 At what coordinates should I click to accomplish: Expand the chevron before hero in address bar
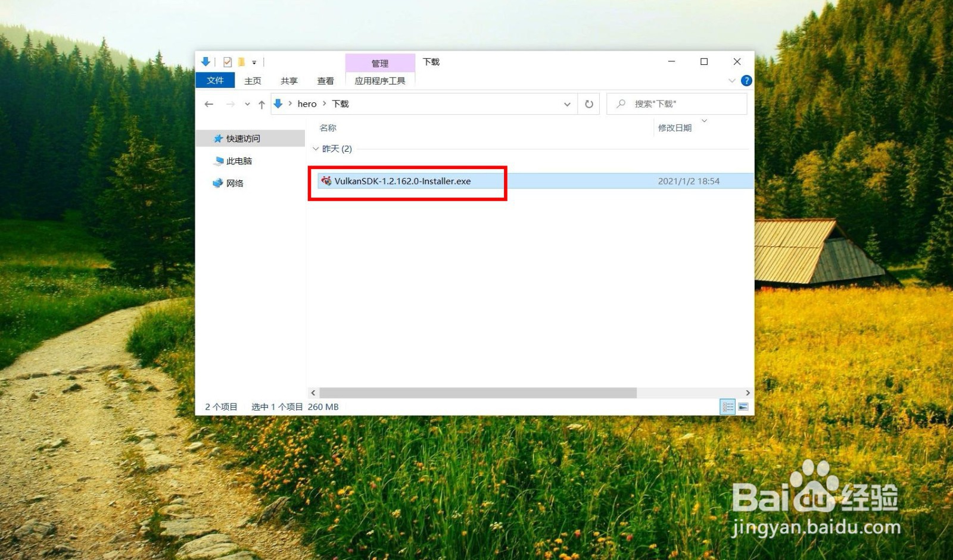click(290, 104)
